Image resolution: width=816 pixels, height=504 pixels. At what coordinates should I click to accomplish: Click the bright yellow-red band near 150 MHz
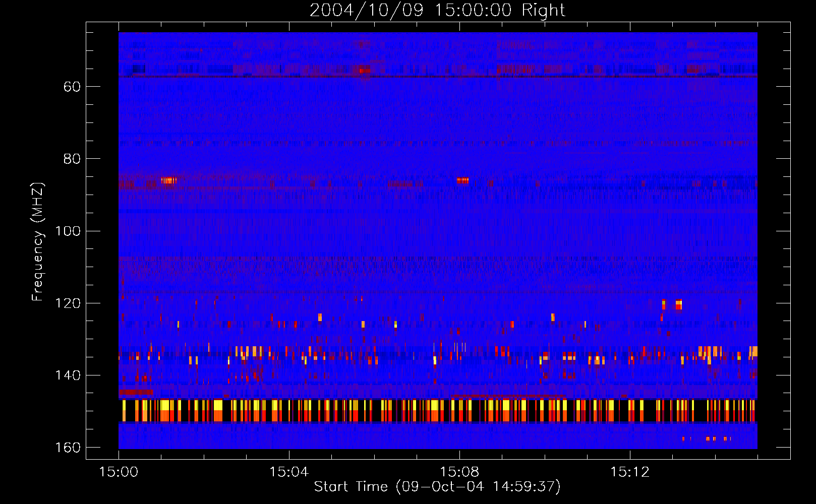[438, 410]
